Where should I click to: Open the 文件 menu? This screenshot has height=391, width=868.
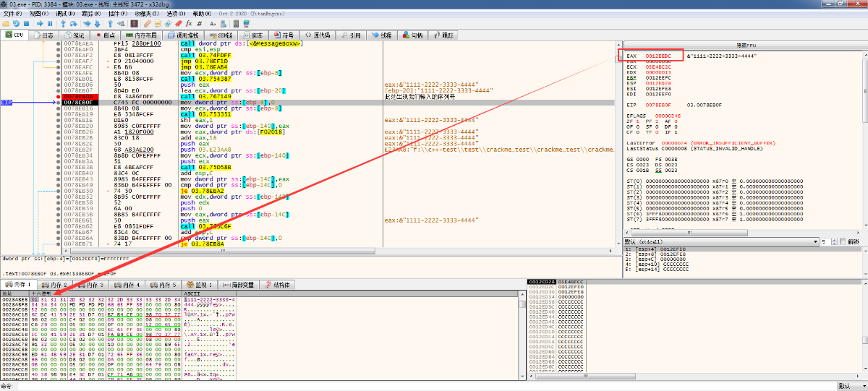pyautogui.click(x=12, y=14)
